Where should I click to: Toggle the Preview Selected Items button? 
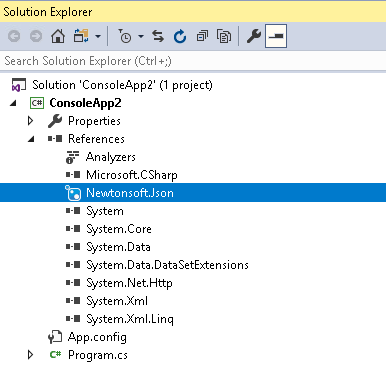tap(276, 36)
